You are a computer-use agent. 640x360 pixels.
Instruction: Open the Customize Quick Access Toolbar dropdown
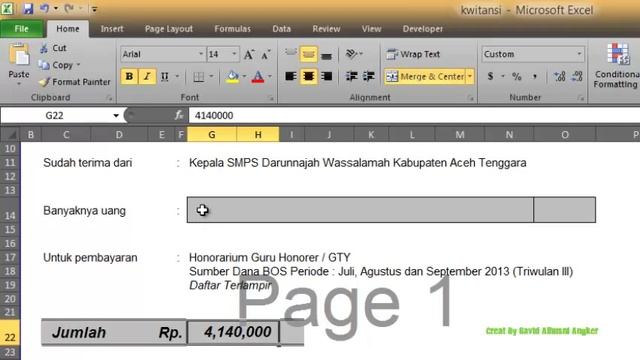(x=94, y=9)
